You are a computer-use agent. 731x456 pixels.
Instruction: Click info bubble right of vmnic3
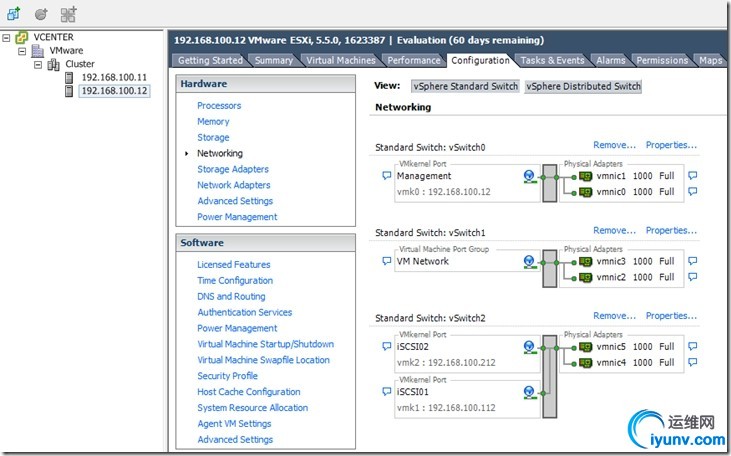point(692,262)
